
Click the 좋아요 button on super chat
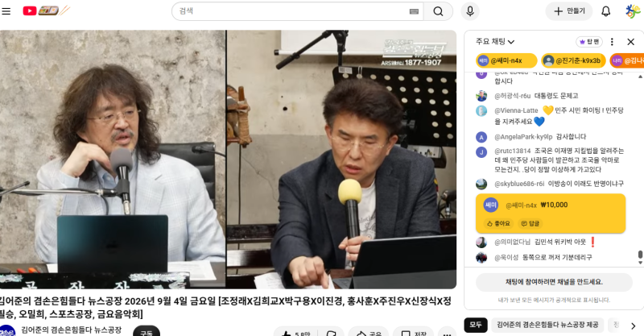point(498,223)
